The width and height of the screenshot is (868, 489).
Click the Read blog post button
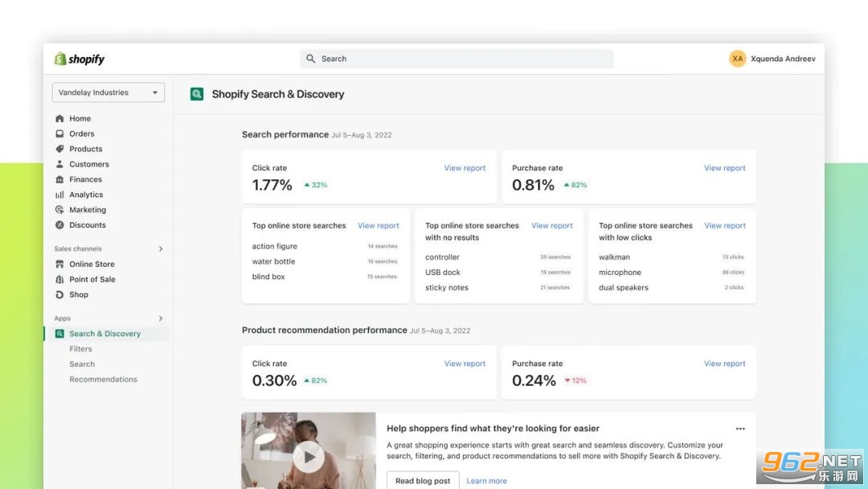(x=423, y=480)
